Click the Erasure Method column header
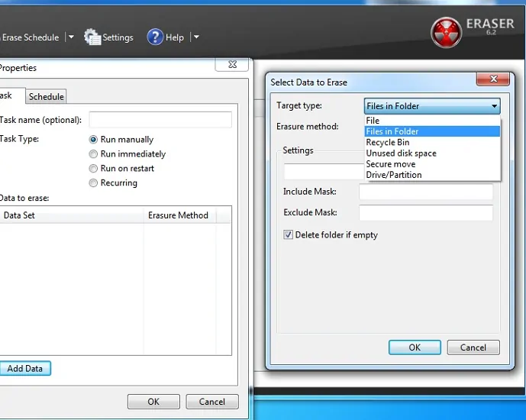The height and width of the screenshot is (420, 526). click(x=180, y=215)
